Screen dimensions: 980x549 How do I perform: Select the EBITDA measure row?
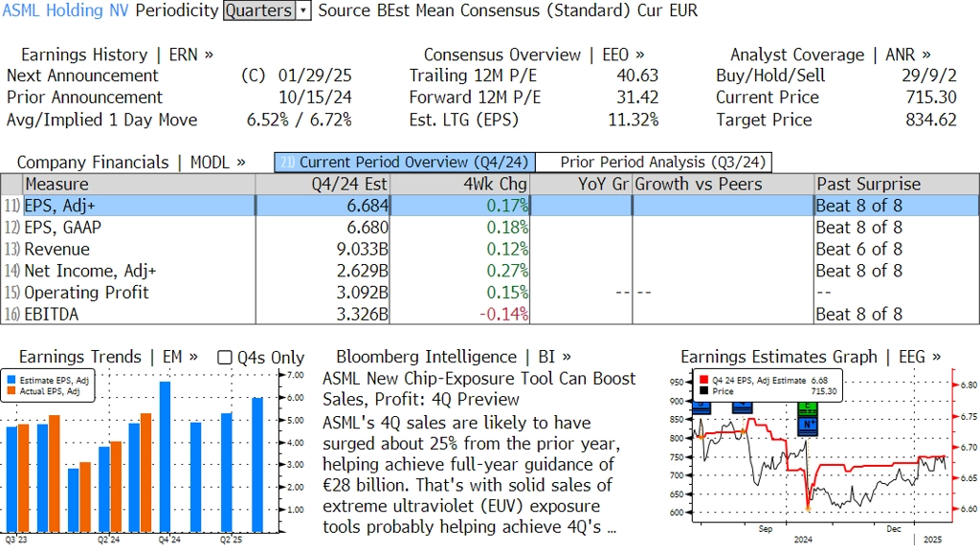click(x=490, y=314)
